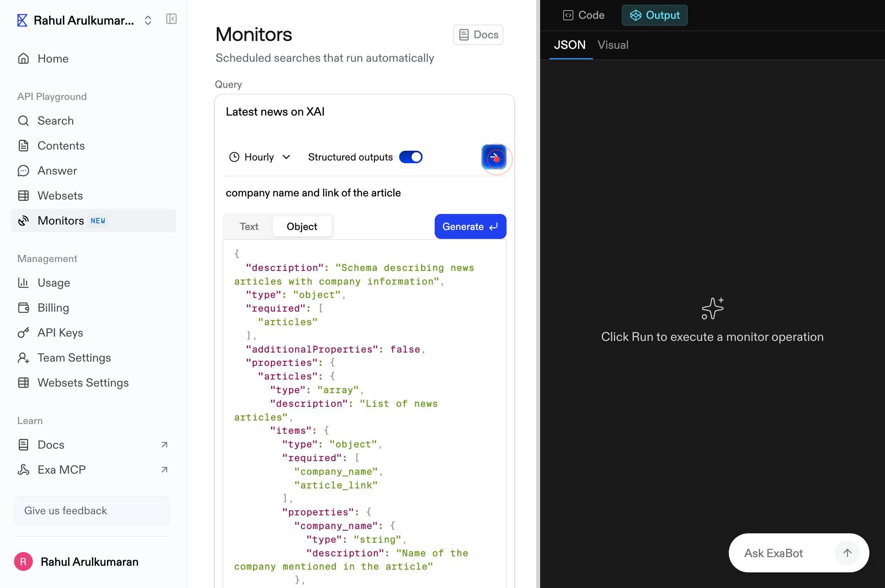Click inside the JSON schema editor
Image resolution: width=885 pixels, height=588 pixels.
coord(364,414)
